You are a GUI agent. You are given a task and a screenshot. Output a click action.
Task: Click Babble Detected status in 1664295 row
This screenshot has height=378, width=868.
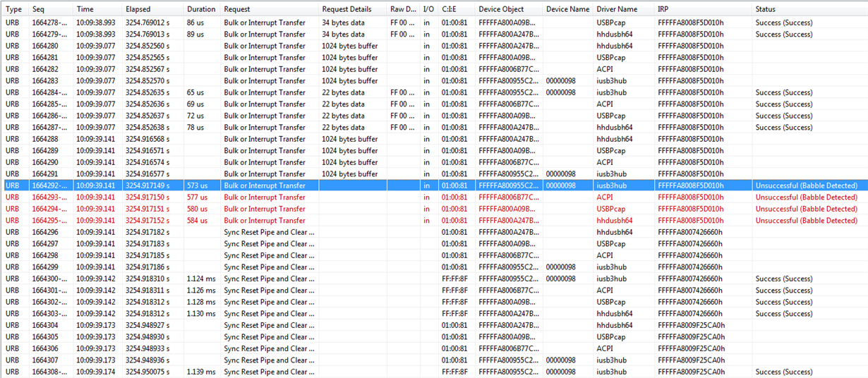pyautogui.click(x=807, y=220)
